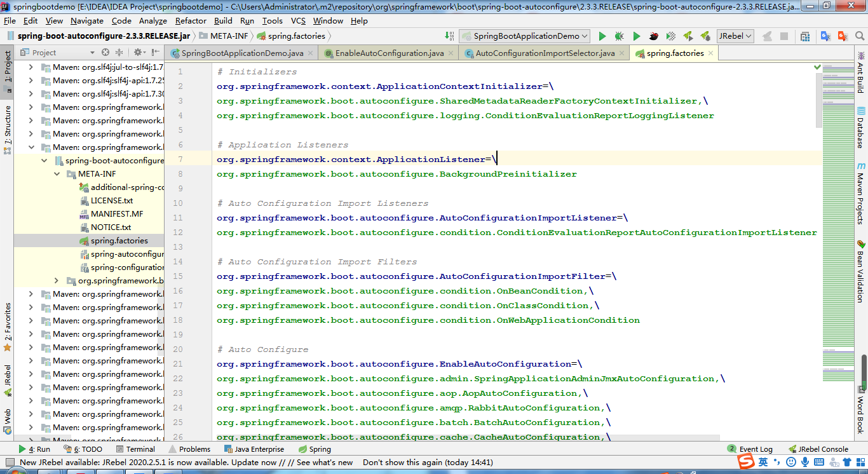
Task: Click the Debug bug icon in toolbar
Action: (619, 36)
